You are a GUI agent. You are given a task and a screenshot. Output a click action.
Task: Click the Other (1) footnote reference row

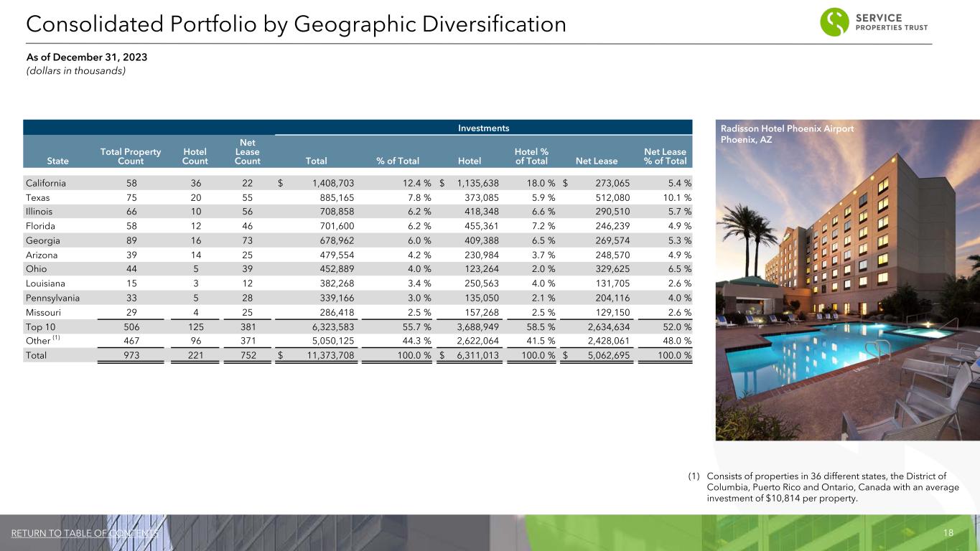click(43, 340)
